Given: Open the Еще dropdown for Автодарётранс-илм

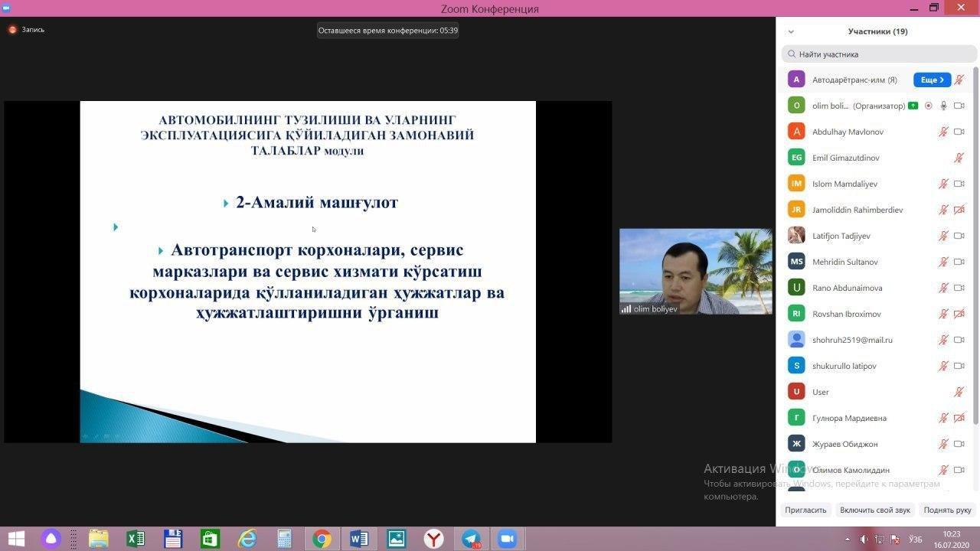Looking at the screenshot, I should pos(932,80).
